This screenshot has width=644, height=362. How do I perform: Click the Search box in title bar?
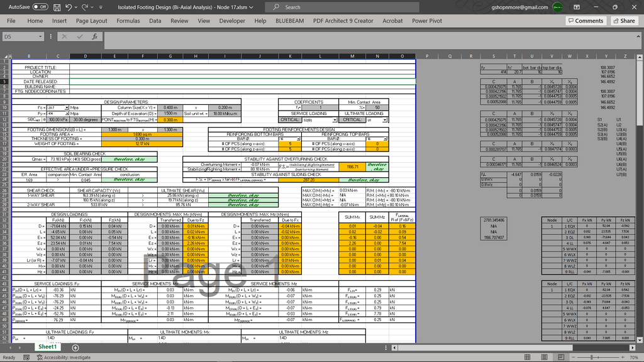click(342, 7)
